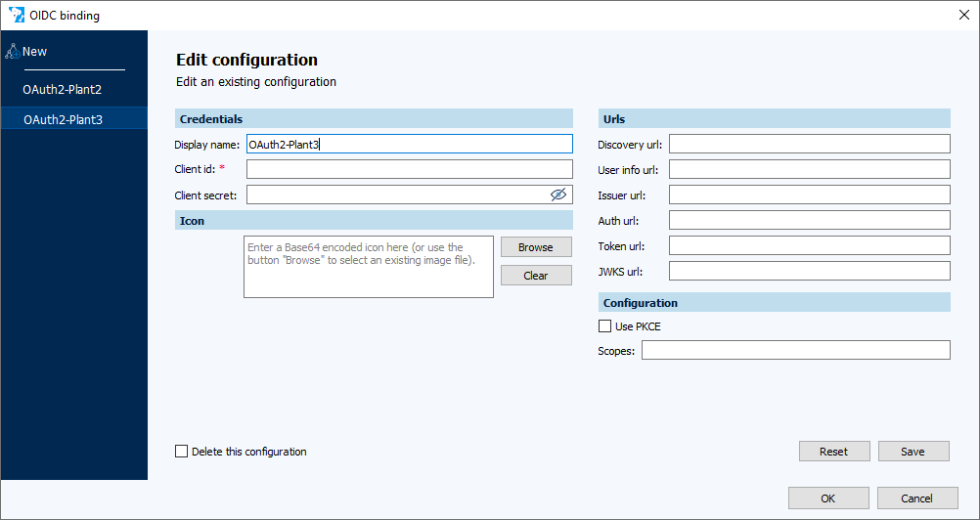The image size is (980, 520).
Task: Click the JWKS url field
Action: tap(809, 271)
